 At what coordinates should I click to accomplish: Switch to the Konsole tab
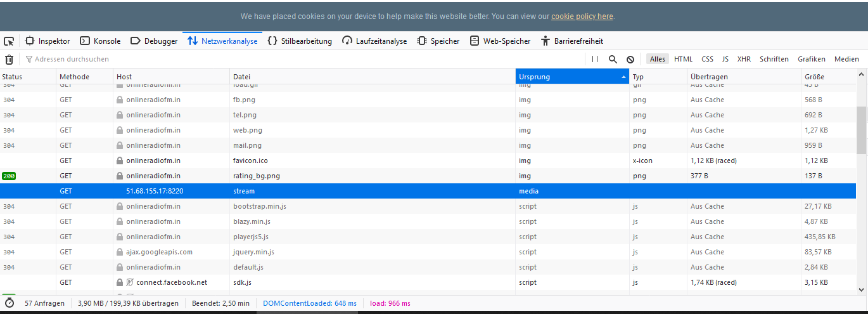[100, 41]
